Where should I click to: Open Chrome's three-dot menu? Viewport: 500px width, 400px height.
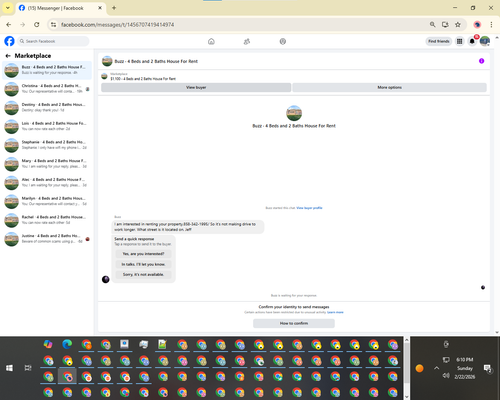(491, 25)
